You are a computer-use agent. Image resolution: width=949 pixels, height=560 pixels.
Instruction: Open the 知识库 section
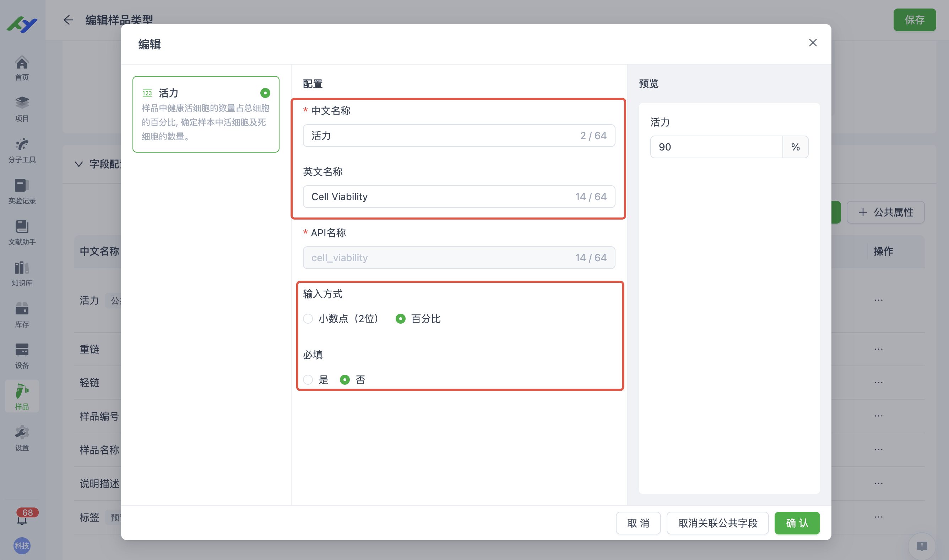22,274
